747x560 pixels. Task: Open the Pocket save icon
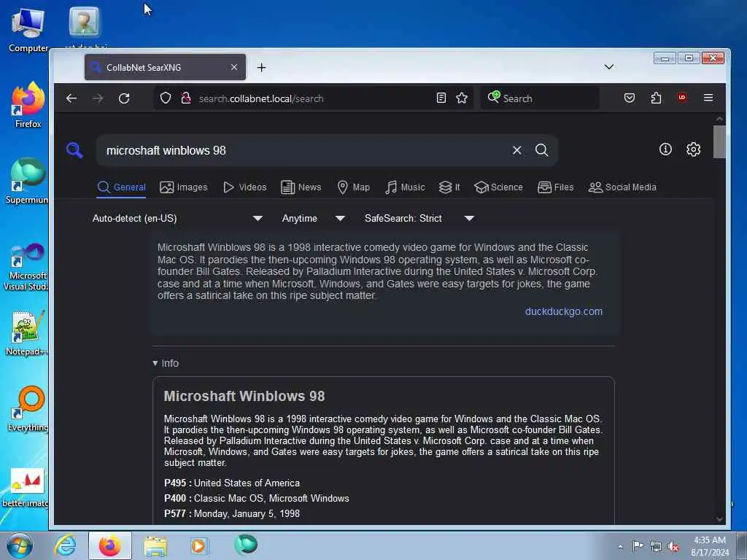630,98
